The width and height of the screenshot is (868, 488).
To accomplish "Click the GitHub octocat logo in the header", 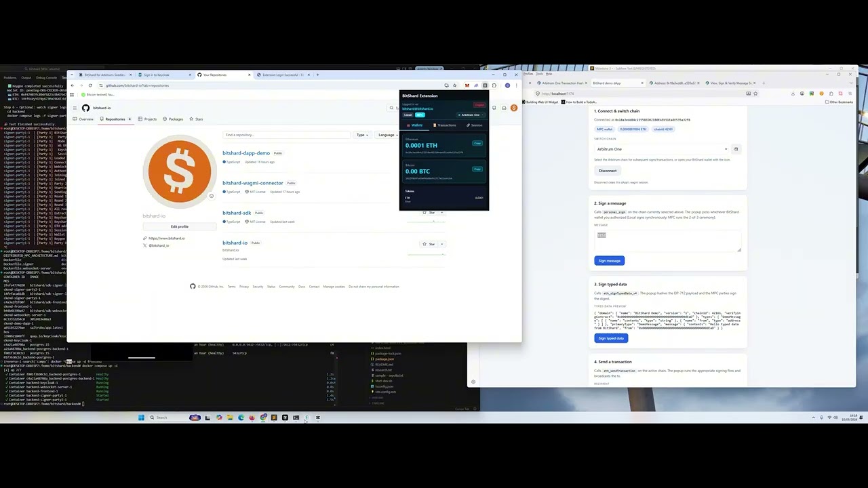I will pyautogui.click(x=85, y=108).
